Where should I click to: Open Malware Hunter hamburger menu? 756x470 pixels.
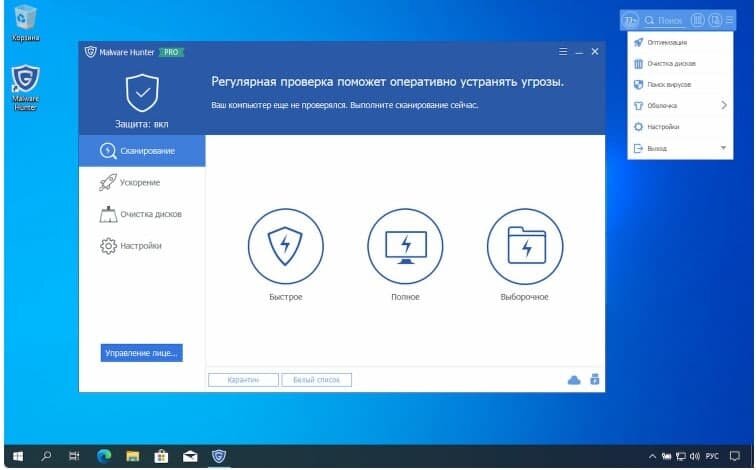[563, 52]
